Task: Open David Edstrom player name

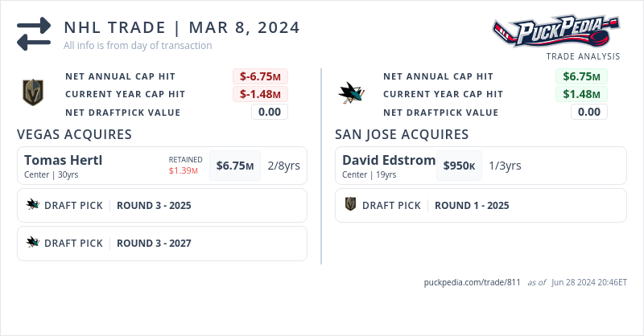Action: [x=389, y=160]
